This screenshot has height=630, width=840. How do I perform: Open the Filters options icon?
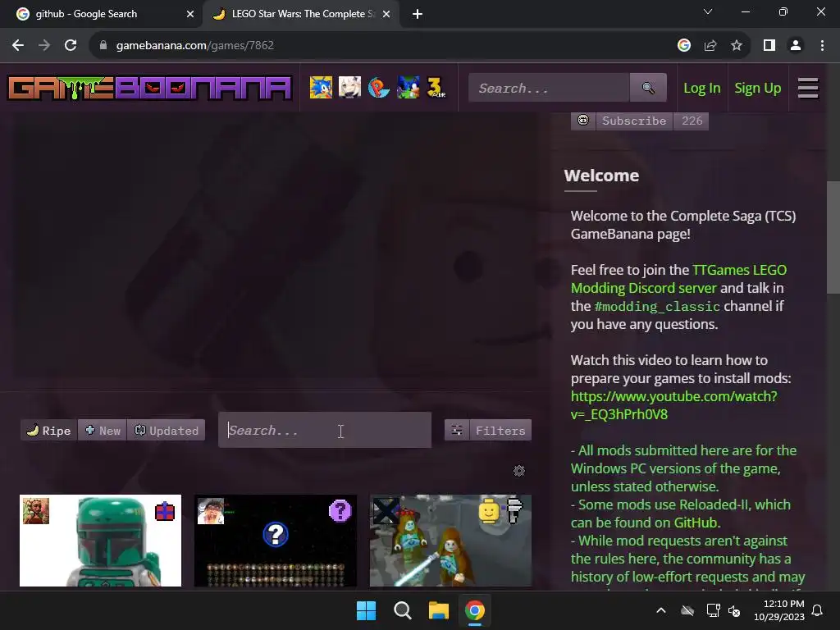pyautogui.click(x=456, y=430)
